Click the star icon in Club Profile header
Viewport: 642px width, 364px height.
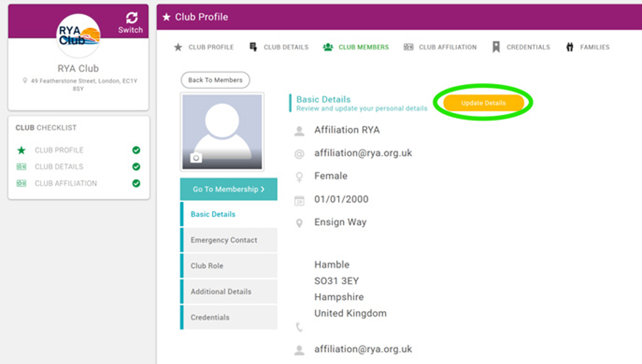point(166,17)
